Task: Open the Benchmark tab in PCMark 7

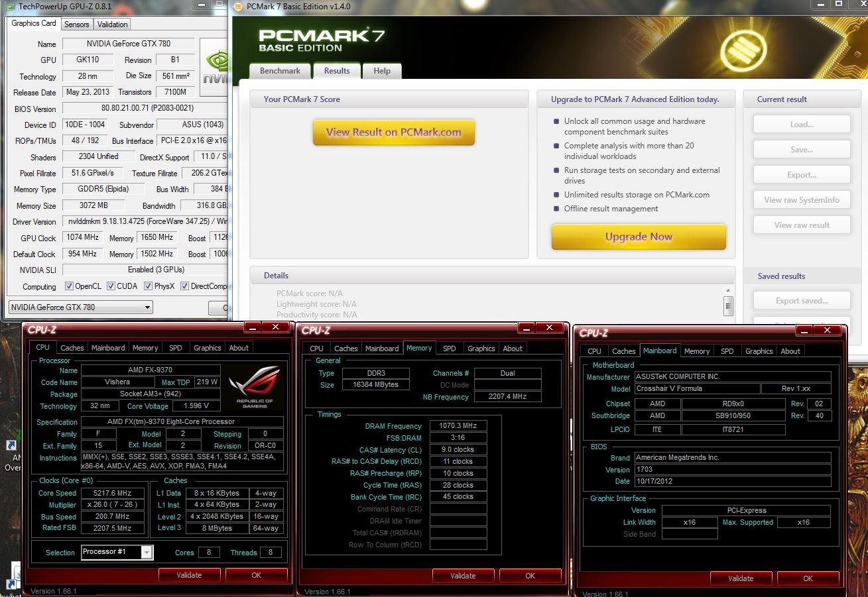Action: [280, 71]
